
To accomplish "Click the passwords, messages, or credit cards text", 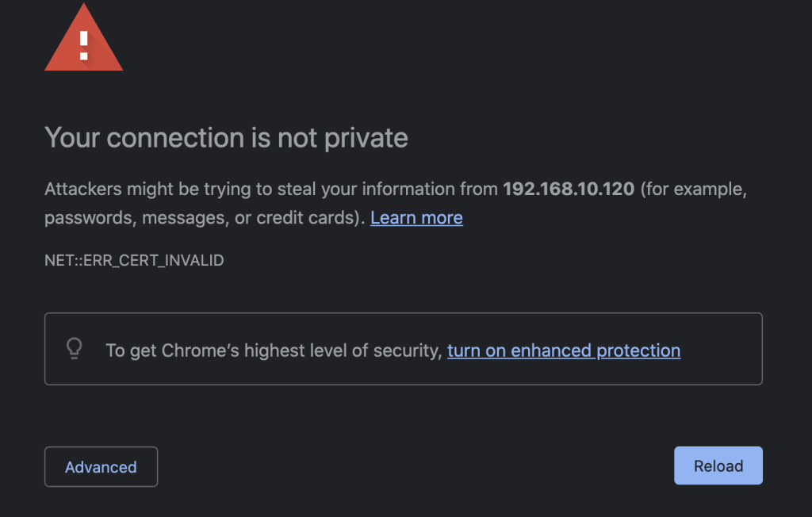I will click(205, 217).
